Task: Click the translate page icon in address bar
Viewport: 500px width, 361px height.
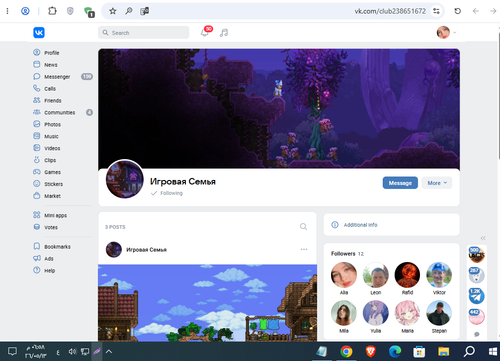Action: coord(144,11)
